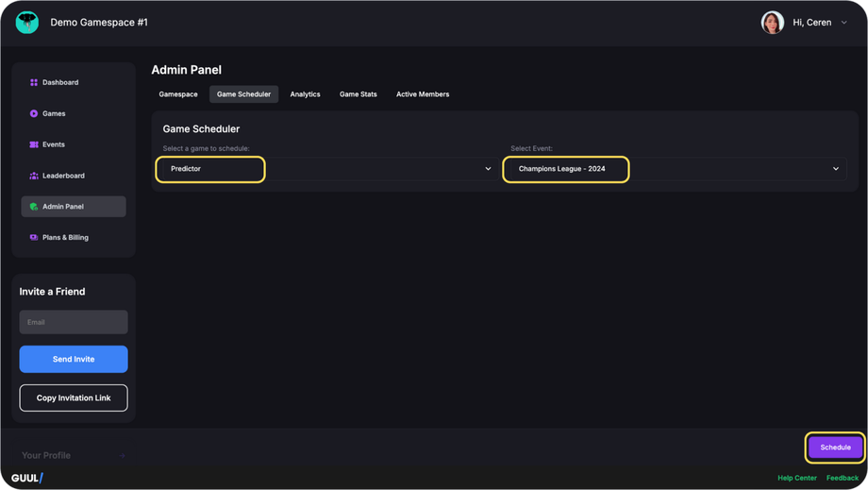Click Copy Invitation Link button
The height and width of the screenshot is (490, 868).
coord(74,397)
